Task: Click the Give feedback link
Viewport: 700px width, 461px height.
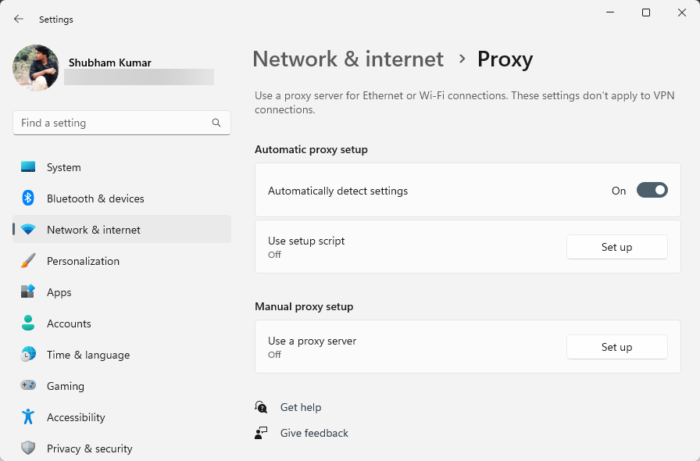Action: [x=314, y=433]
